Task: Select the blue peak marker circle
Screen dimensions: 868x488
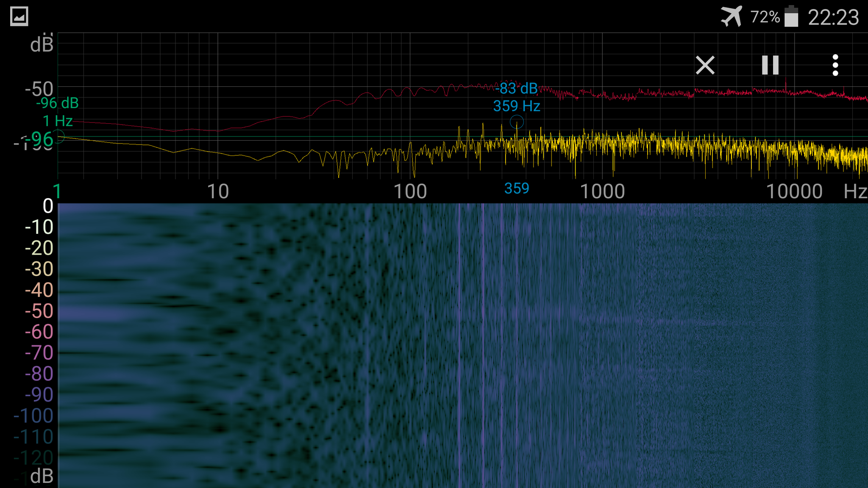Action: click(517, 122)
